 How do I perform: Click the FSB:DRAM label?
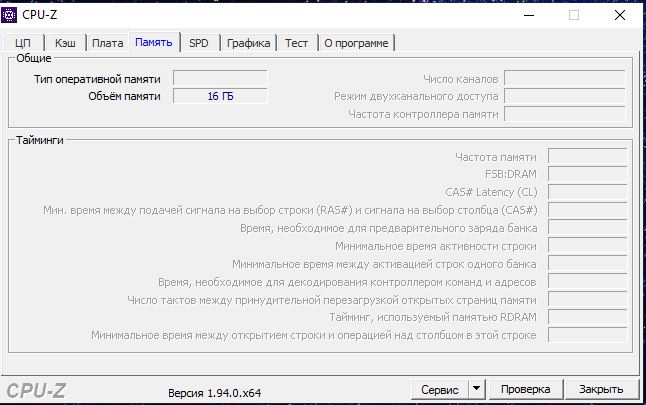point(511,174)
